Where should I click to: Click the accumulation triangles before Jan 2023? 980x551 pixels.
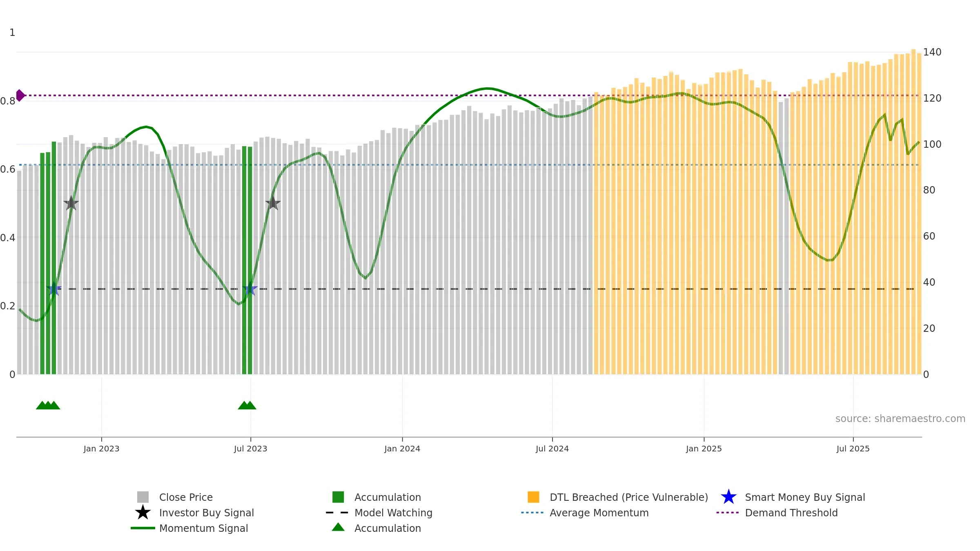point(48,405)
